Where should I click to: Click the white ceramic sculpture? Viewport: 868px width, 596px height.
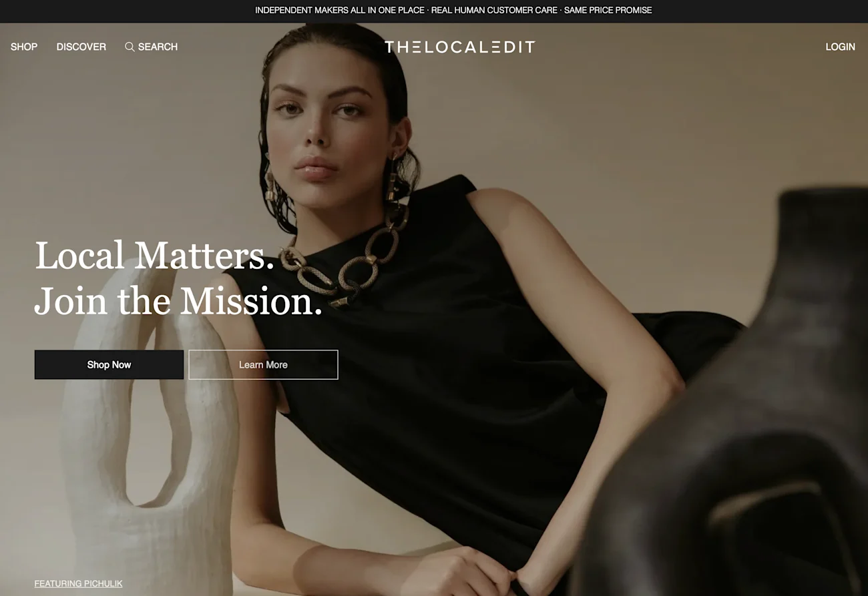pyautogui.click(x=148, y=427)
